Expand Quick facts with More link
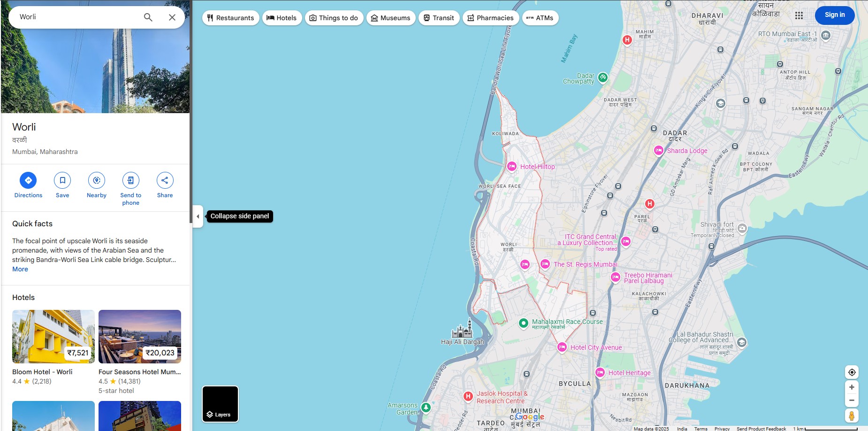 pos(20,269)
